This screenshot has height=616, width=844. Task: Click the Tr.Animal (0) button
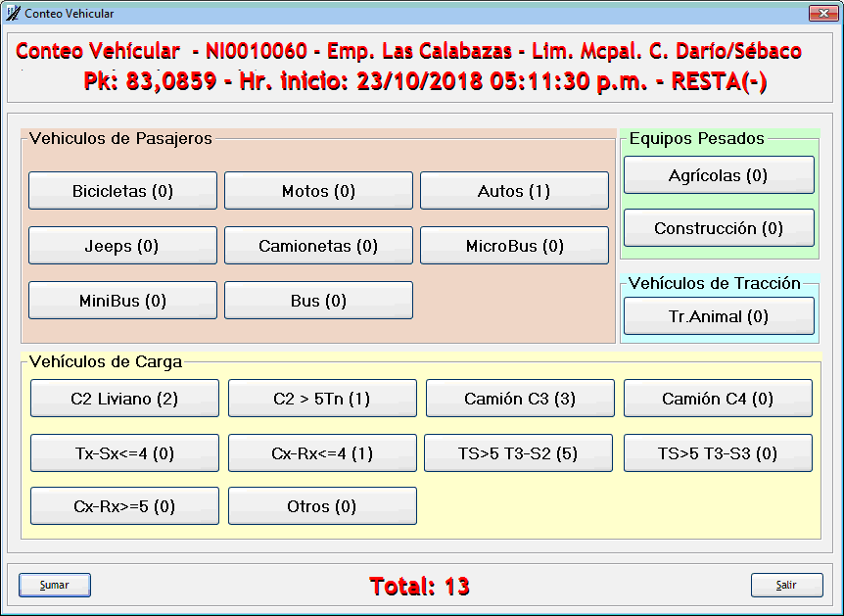pos(719,316)
